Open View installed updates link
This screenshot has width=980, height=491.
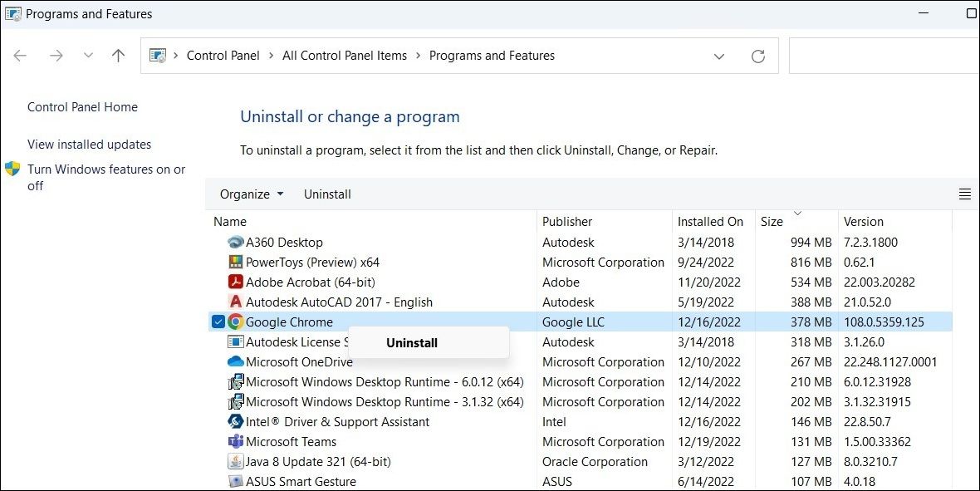(x=89, y=145)
